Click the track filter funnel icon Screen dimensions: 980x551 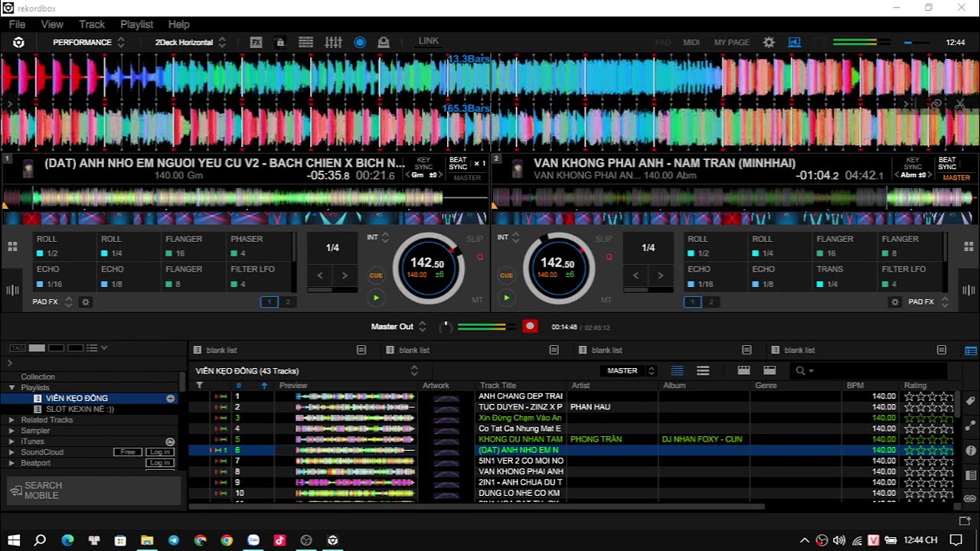(x=200, y=386)
